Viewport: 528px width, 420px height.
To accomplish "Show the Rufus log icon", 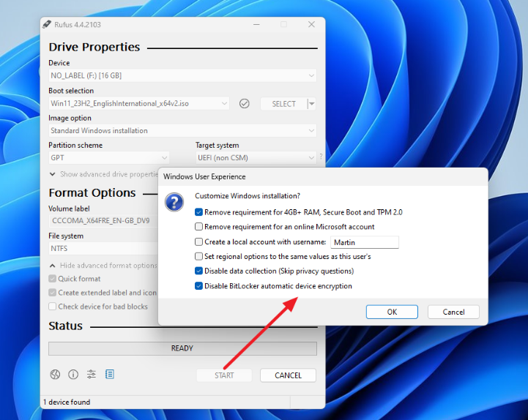I will [109, 374].
